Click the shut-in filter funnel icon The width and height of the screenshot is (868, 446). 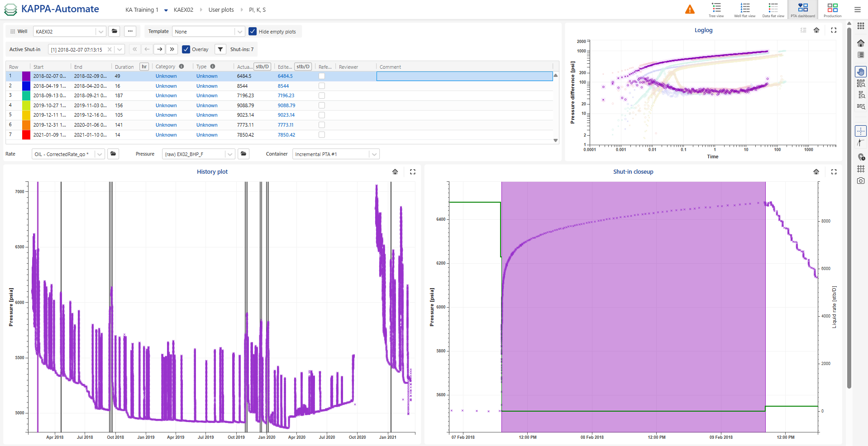[x=220, y=49]
